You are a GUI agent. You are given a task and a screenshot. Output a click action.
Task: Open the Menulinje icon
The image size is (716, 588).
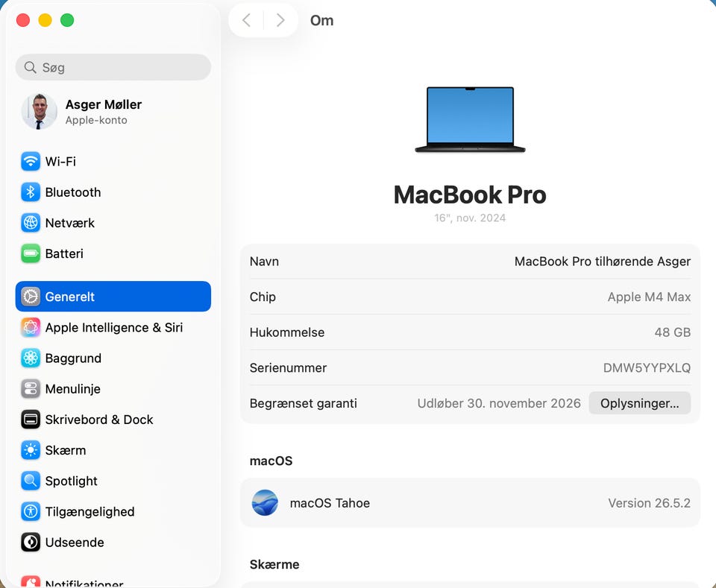(x=31, y=389)
